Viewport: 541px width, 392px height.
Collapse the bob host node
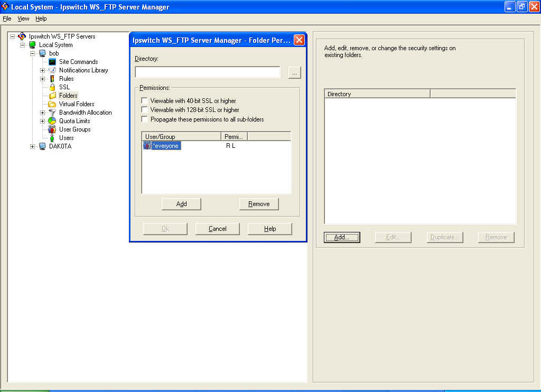coord(33,53)
